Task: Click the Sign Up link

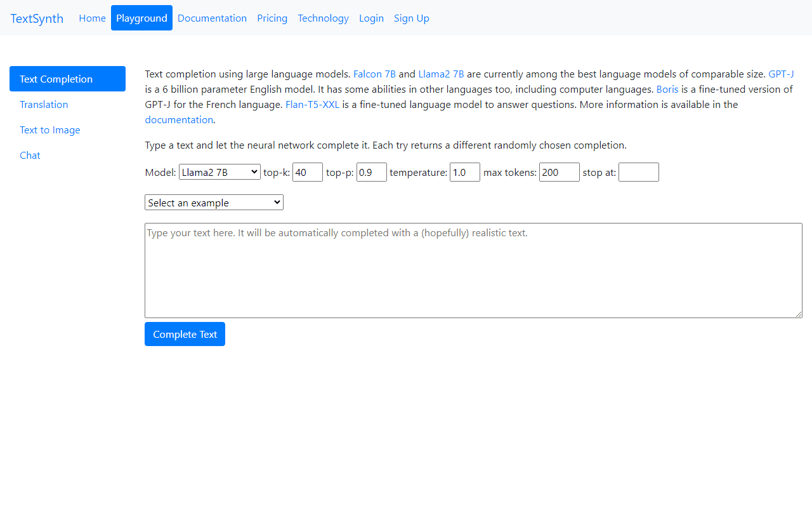Action: pyautogui.click(x=411, y=18)
